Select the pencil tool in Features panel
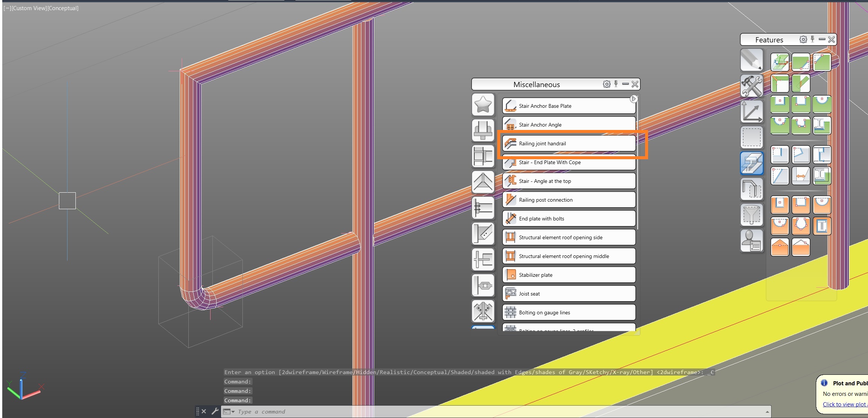 [x=752, y=60]
